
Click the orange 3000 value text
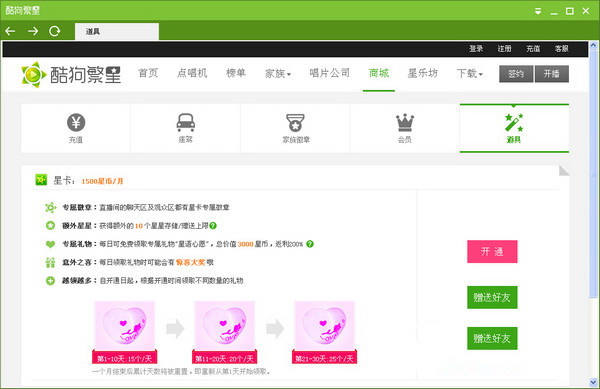click(245, 244)
